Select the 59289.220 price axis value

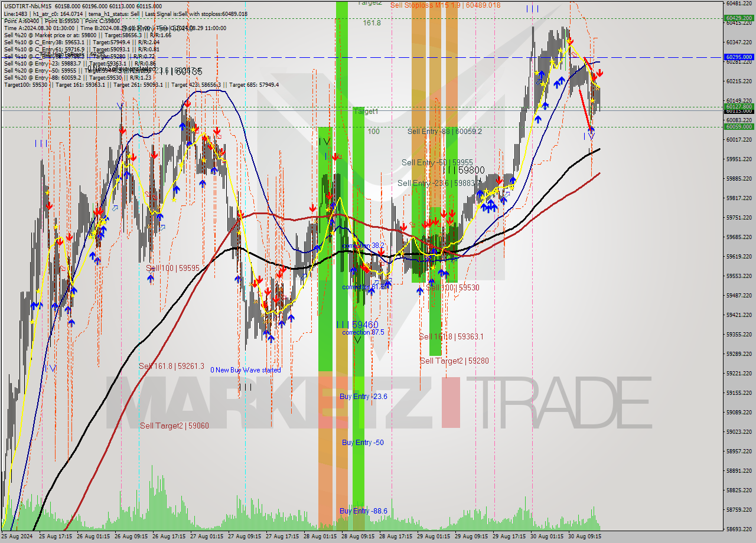(739, 354)
